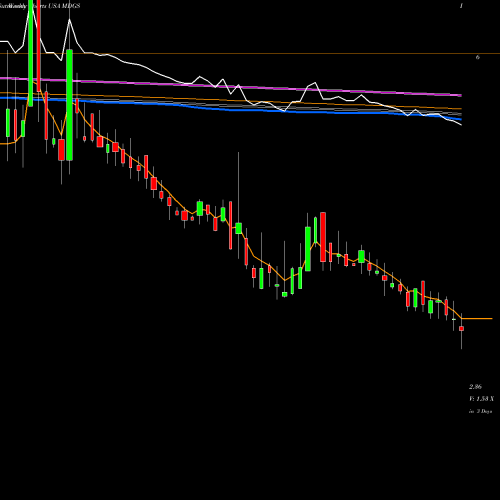Screen dimensions: 500x500
Task: Select the last red candle at chart's right end
Action: coord(462,329)
